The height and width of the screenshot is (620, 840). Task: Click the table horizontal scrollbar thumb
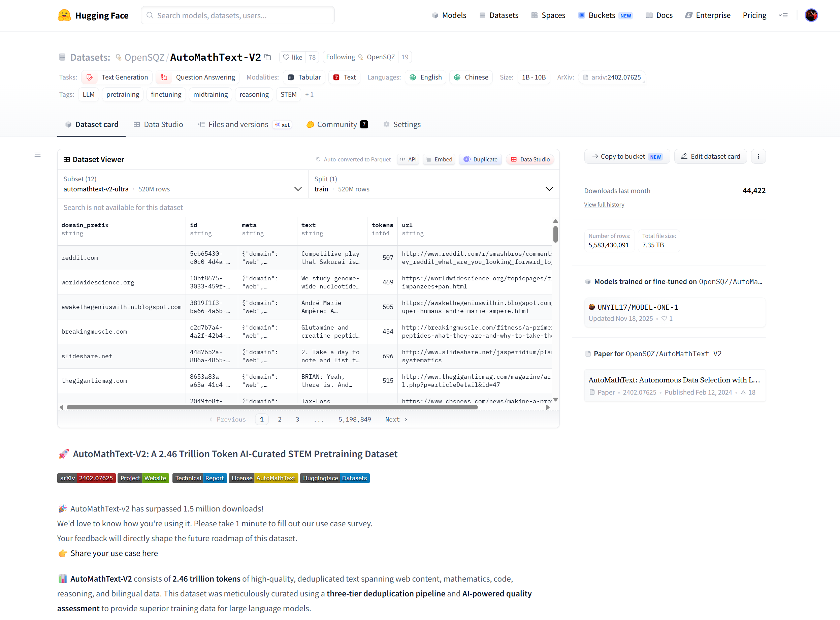coord(272,407)
